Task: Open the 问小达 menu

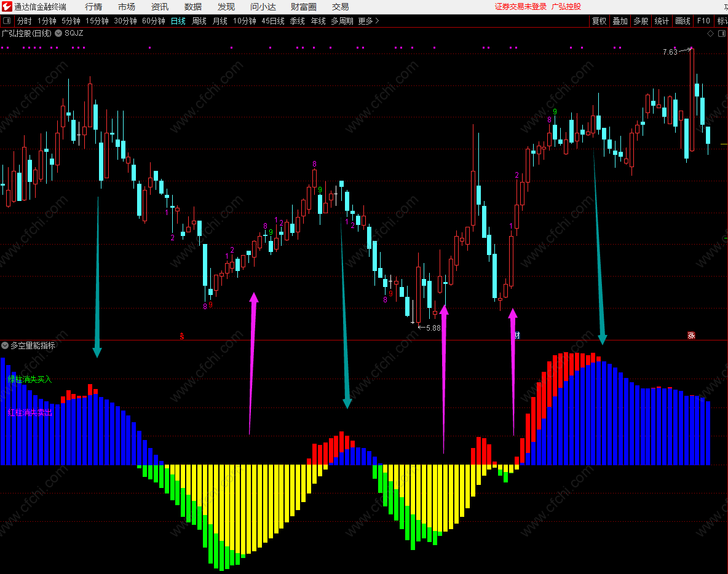Action: coord(263,7)
